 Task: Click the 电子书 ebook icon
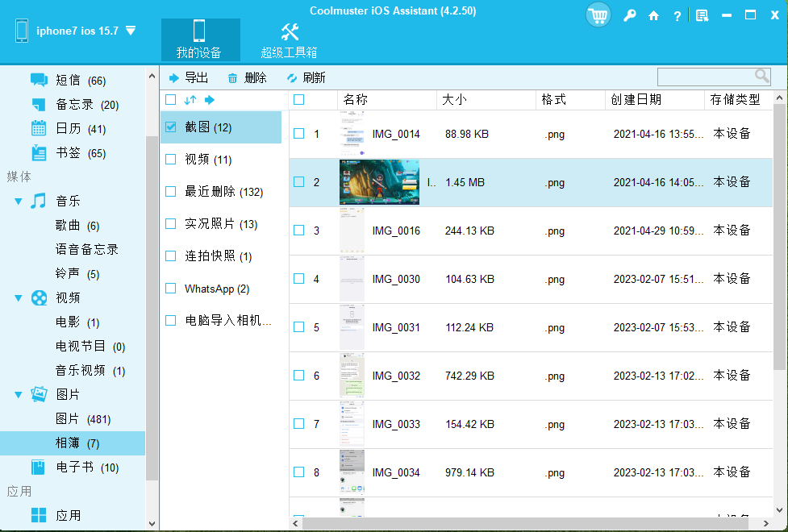tap(39, 467)
